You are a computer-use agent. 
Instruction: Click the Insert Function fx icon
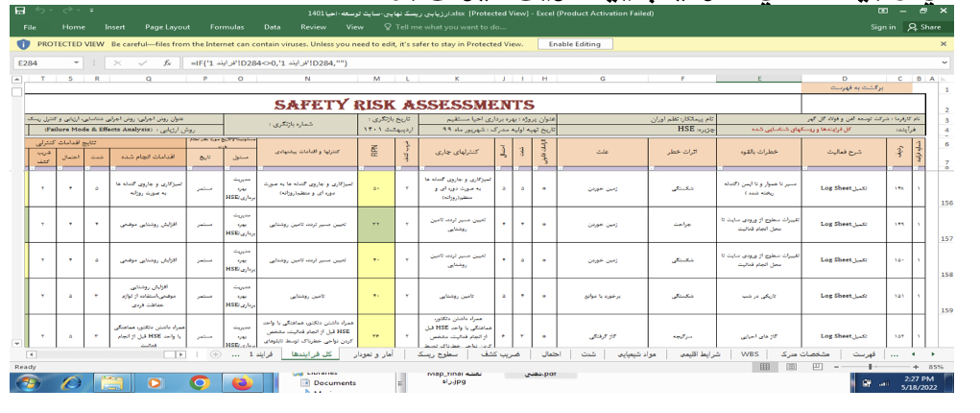[x=167, y=63]
